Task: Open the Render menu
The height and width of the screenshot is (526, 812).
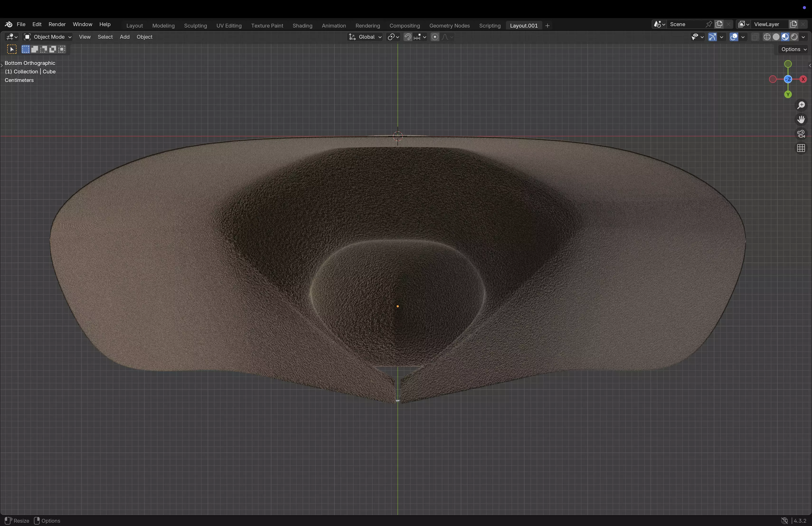Action: (x=57, y=24)
